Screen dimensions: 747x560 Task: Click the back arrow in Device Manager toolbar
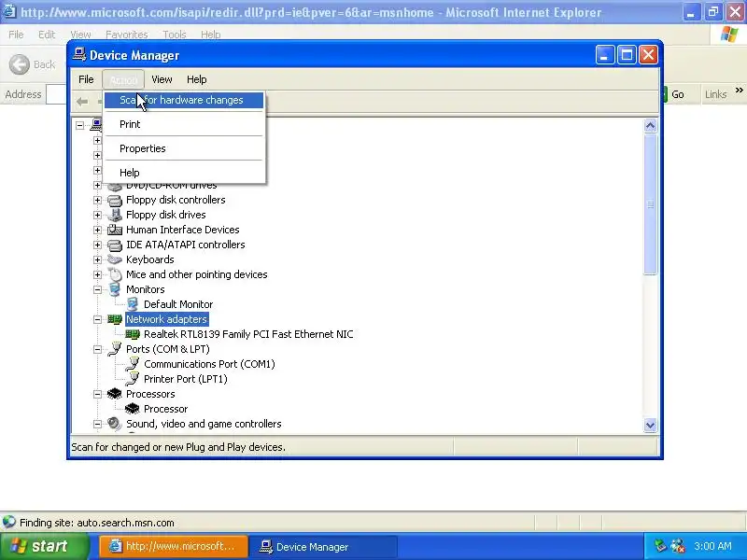pyautogui.click(x=82, y=101)
